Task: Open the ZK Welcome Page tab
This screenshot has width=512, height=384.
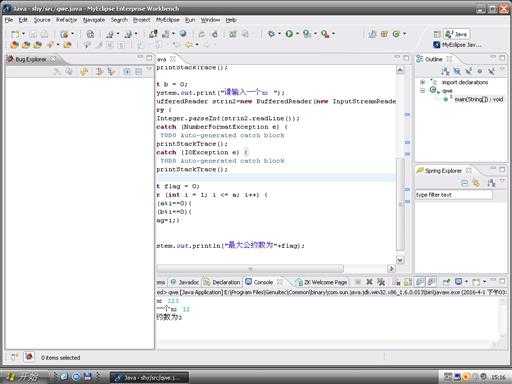Action: point(321,282)
